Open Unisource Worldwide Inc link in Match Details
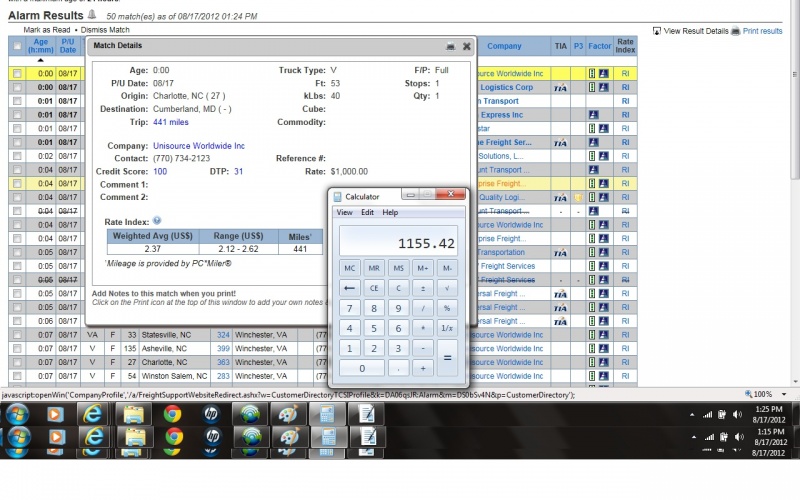This screenshot has width=800, height=500. tap(199, 146)
